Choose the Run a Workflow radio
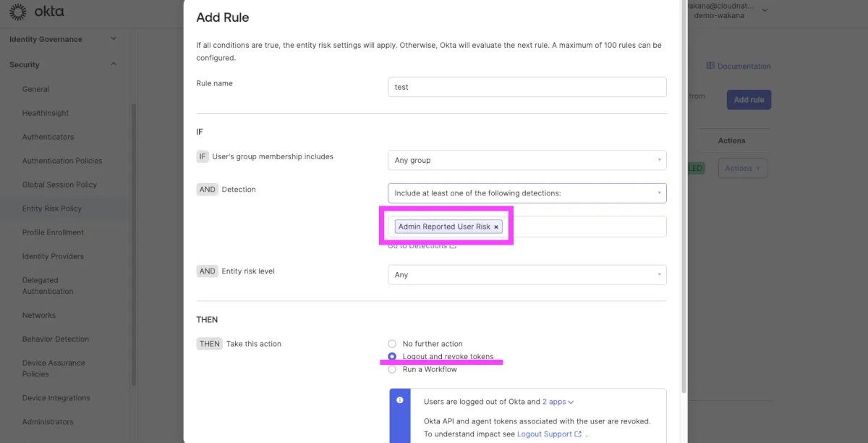 pos(392,369)
